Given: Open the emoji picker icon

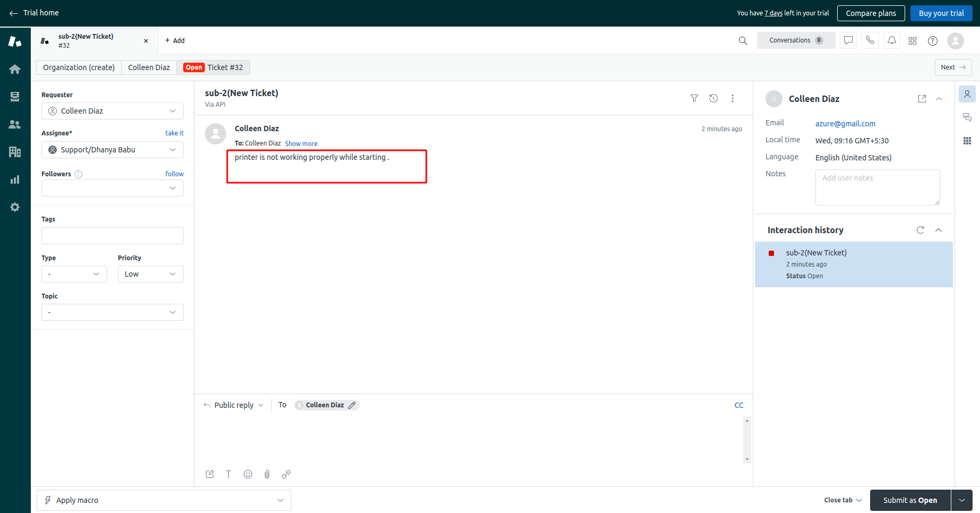Looking at the screenshot, I should pyautogui.click(x=248, y=474).
